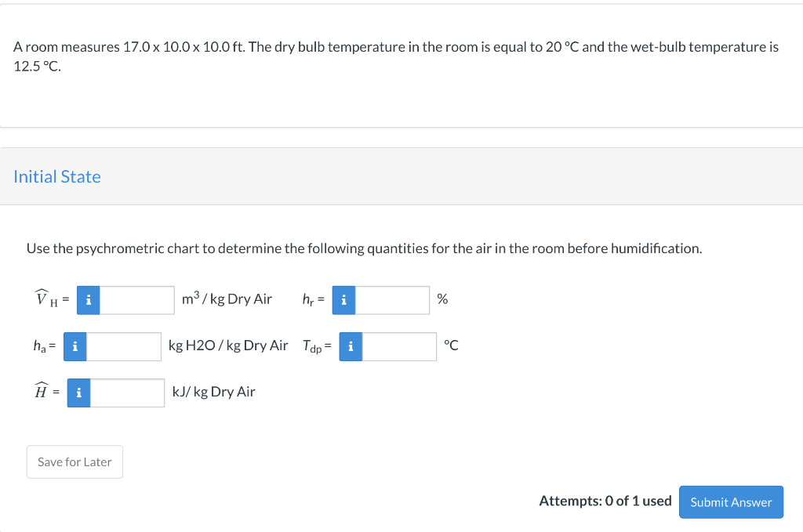Screen dimensions: 803x532
Task: Click the °C unit label after T_dp
Action: (x=451, y=346)
